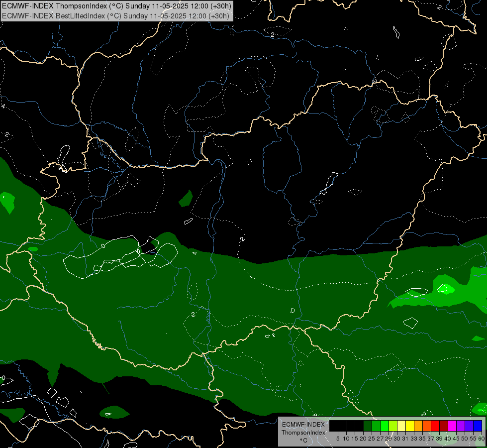
Task: Select the purple 45–50 legend swatch
Action: point(461,426)
